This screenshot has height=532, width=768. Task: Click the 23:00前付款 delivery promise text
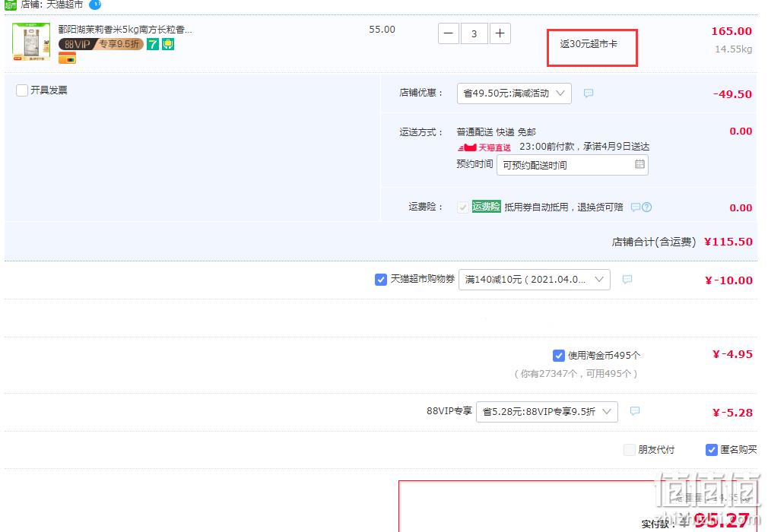coord(584,147)
